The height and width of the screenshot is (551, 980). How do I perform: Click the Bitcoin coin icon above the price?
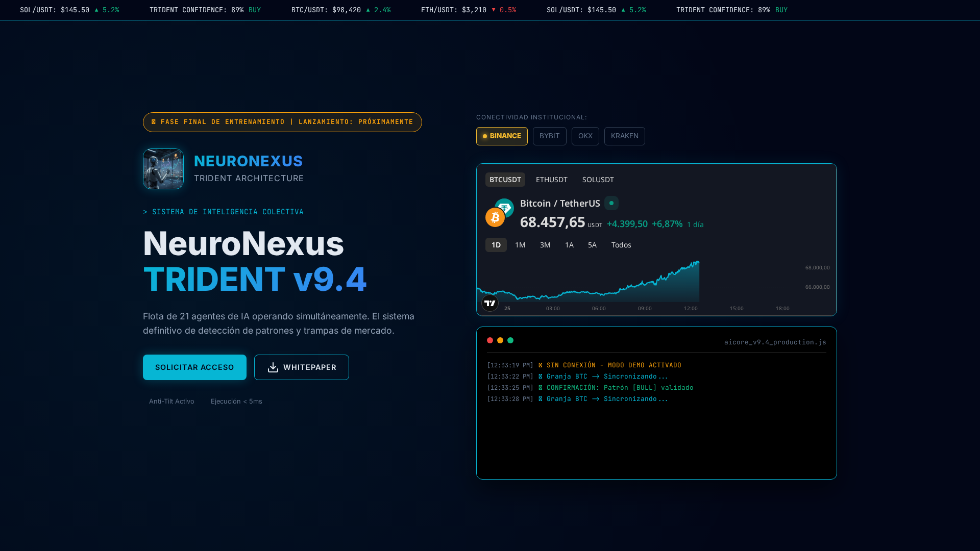495,217
